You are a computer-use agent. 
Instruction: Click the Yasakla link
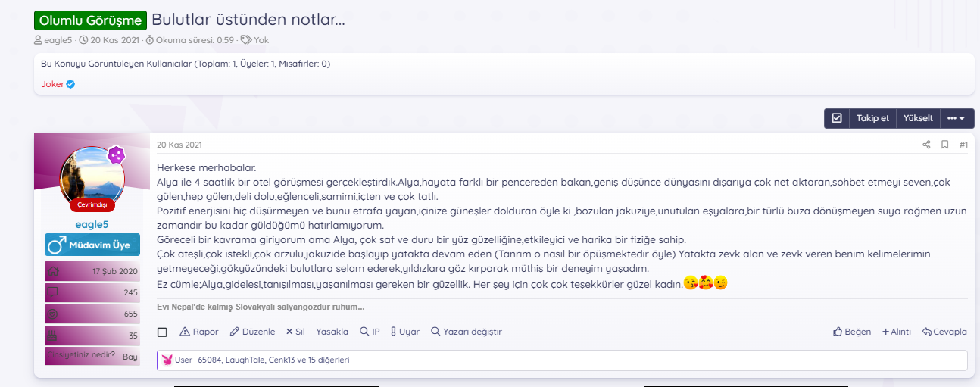tap(332, 332)
